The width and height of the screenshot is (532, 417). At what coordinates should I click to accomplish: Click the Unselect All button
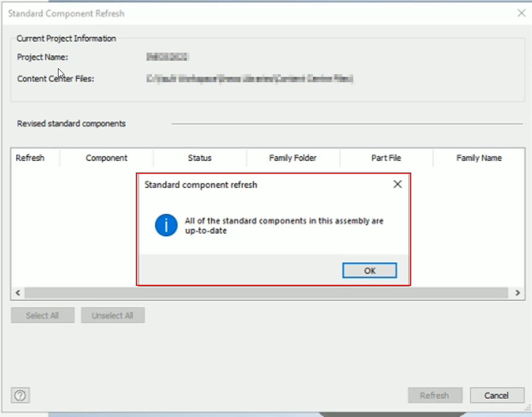click(x=113, y=315)
